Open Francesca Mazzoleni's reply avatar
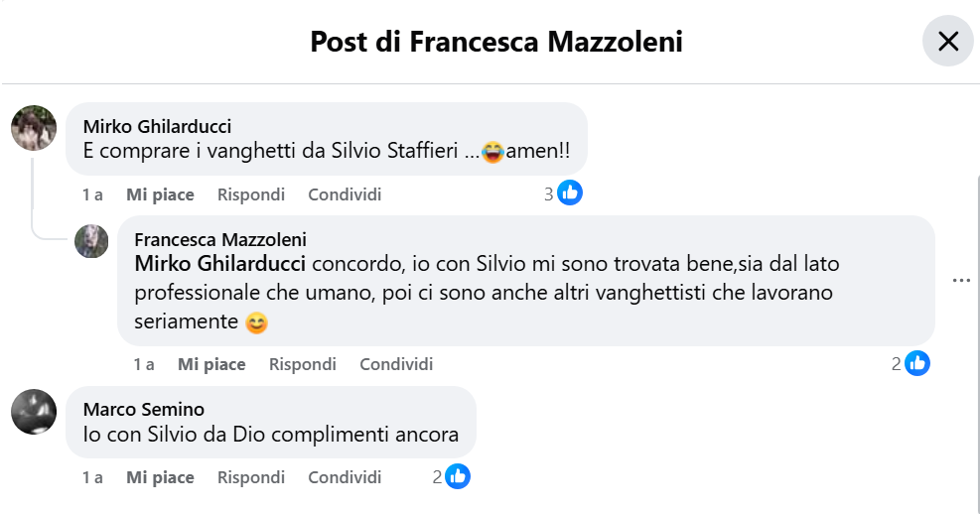 coord(91,241)
